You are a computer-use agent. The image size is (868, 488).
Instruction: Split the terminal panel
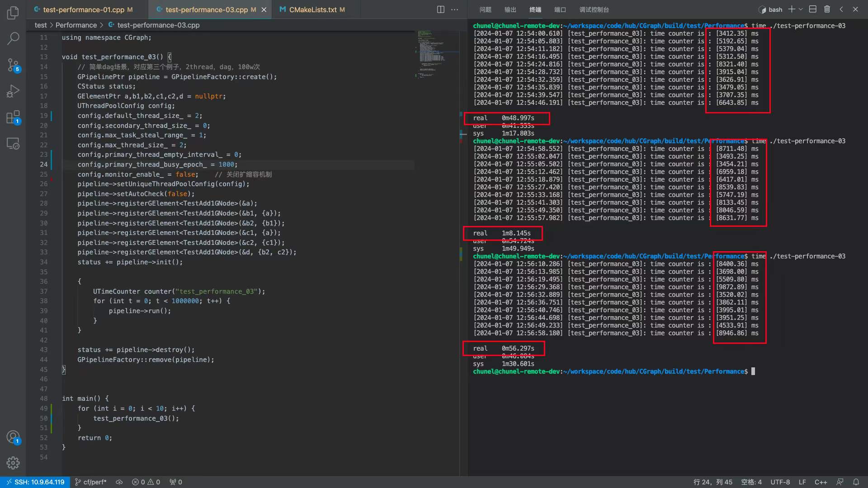coord(813,9)
